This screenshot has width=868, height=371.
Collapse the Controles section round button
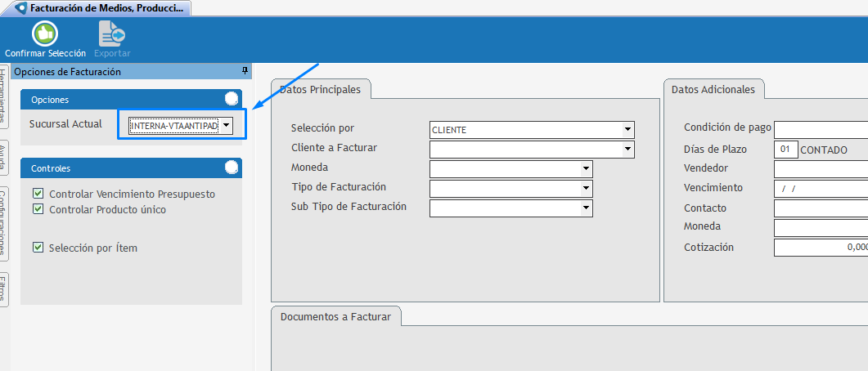tap(232, 168)
